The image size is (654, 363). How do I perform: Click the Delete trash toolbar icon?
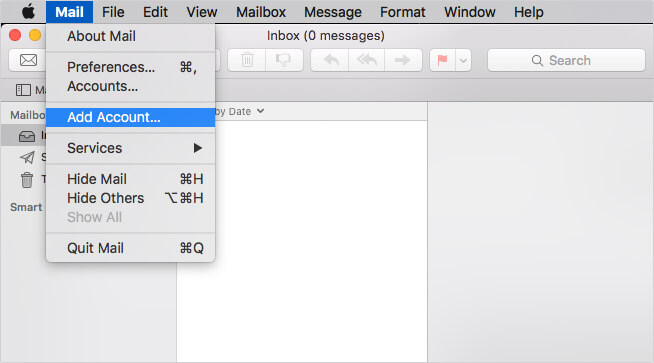tap(247, 60)
